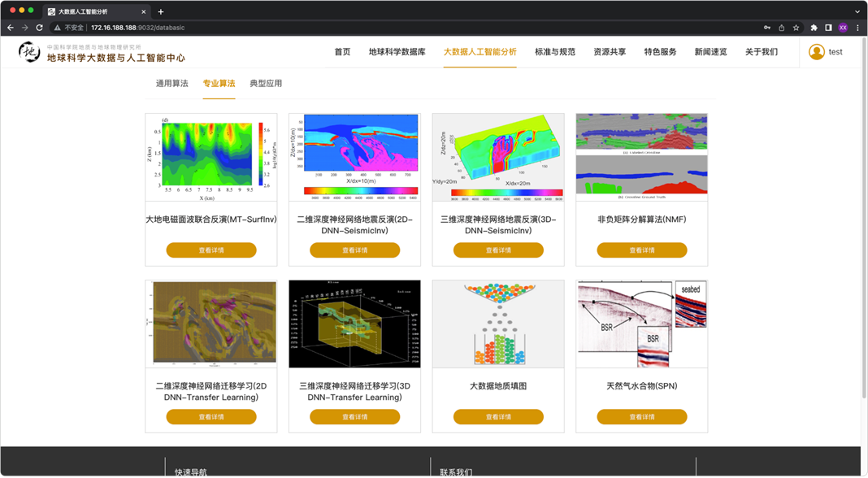Go to 标准与规范 in navigation
Screen dimensions: 868x478
coord(554,52)
